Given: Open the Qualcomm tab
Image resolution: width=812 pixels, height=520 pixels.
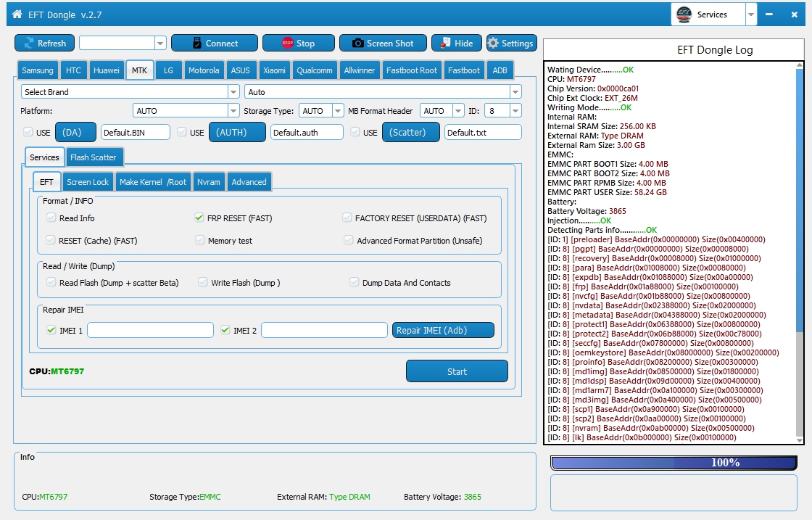Looking at the screenshot, I should pos(315,70).
